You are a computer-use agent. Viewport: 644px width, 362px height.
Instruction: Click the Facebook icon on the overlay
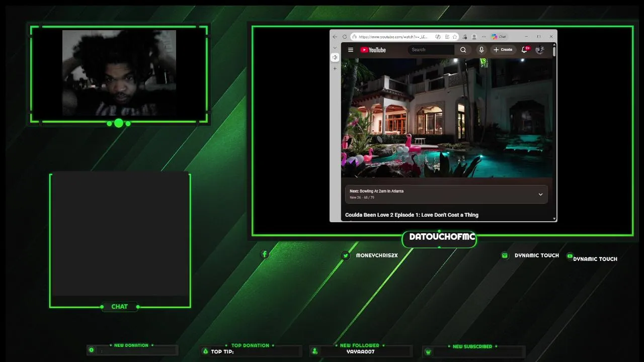click(x=265, y=254)
